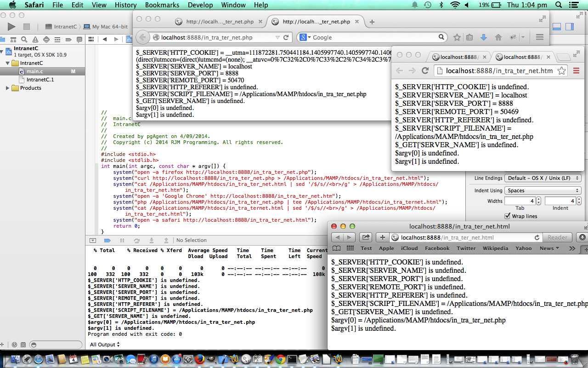Screen dimensions: 588x368
Task: Open the Firefox bookmarks list
Action: [x=469, y=37]
